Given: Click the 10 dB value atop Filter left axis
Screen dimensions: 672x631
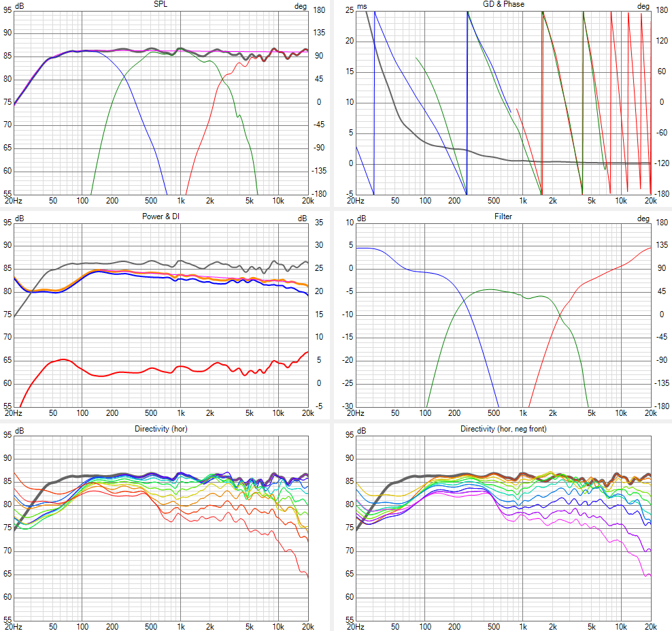Looking at the screenshot, I should [350, 222].
